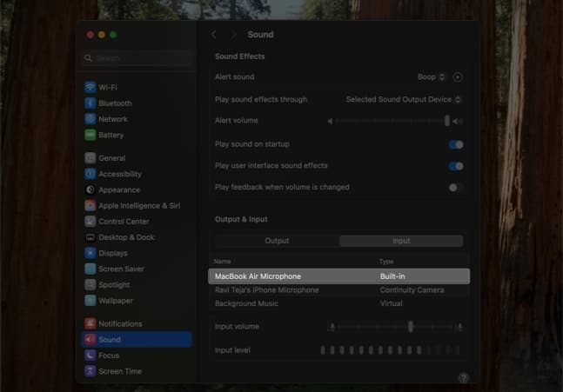Select MacBook Air Microphone input device
Screen dimensions: 563x392
(x=339, y=276)
